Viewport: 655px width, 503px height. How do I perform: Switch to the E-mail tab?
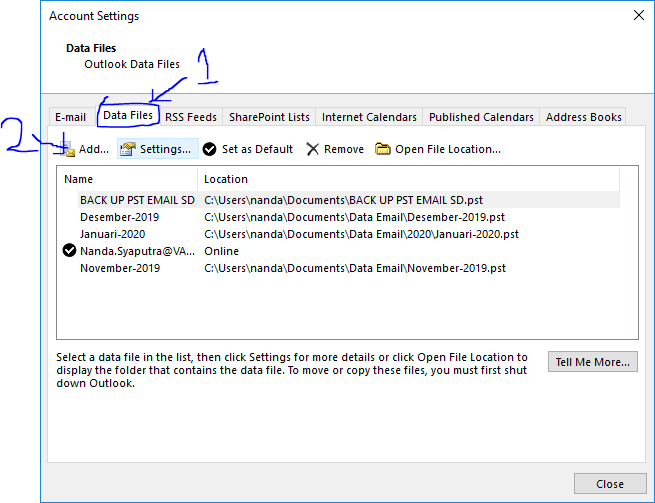click(70, 117)
